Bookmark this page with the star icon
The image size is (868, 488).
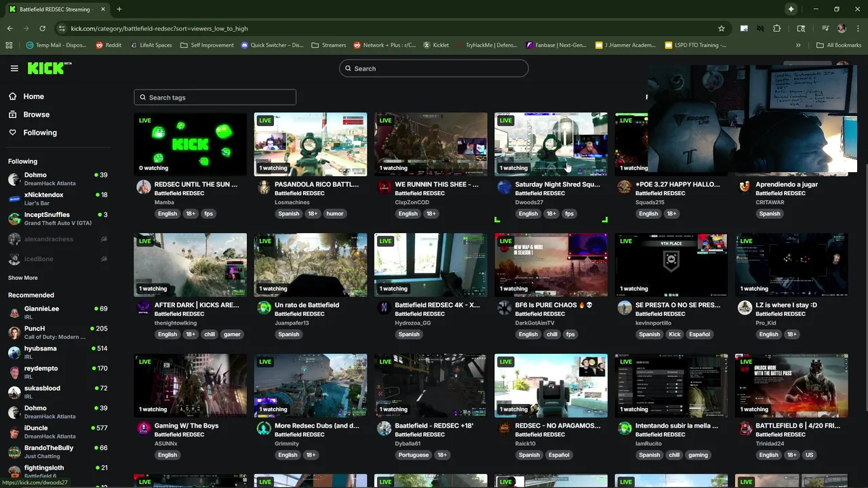tap(722, 28)
